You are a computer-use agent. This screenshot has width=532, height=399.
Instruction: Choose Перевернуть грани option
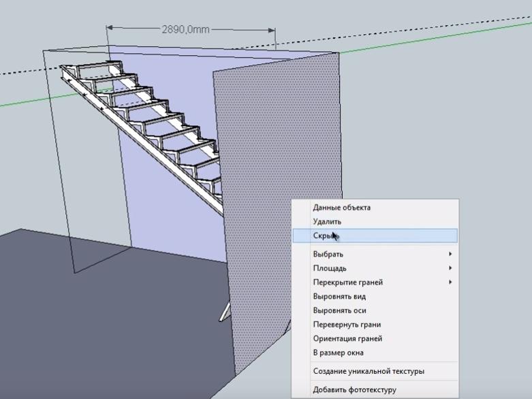click(347, 325)
